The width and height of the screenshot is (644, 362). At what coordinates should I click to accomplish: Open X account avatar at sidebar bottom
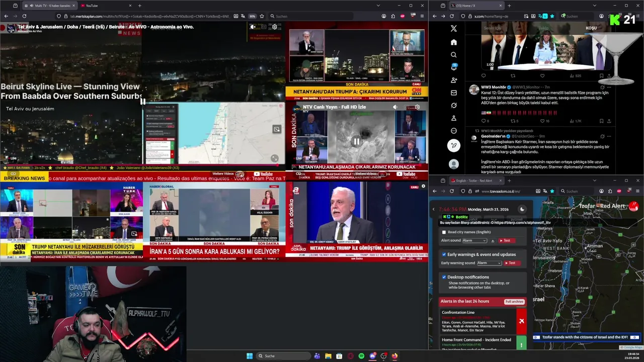coord(453,164)
